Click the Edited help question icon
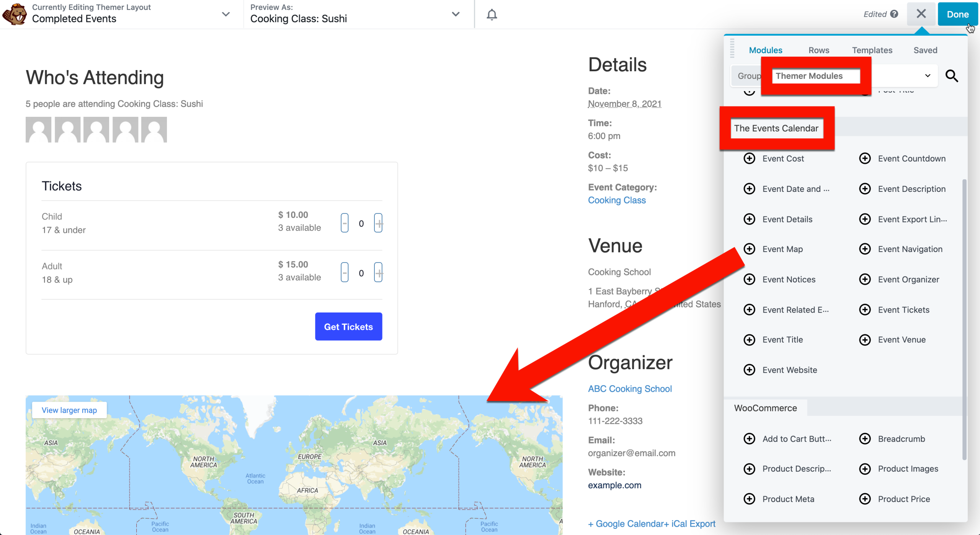Viewport: 980px width, 535px height. click(894, 14)
